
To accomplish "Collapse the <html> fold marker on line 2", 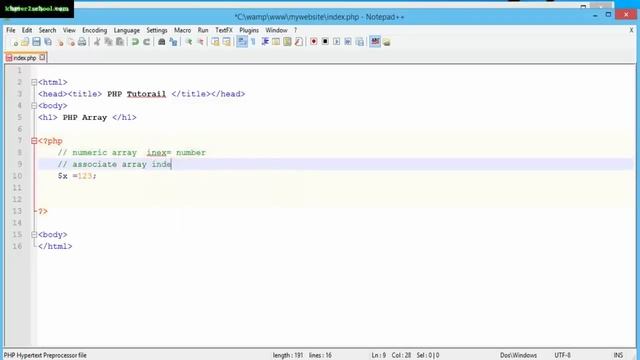I will (34, 82).
